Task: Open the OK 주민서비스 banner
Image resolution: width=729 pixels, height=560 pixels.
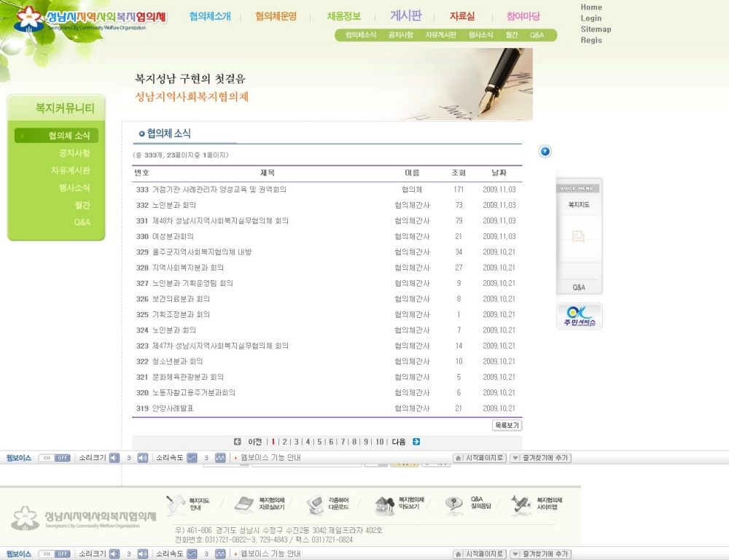Action: tap(579, 316)
